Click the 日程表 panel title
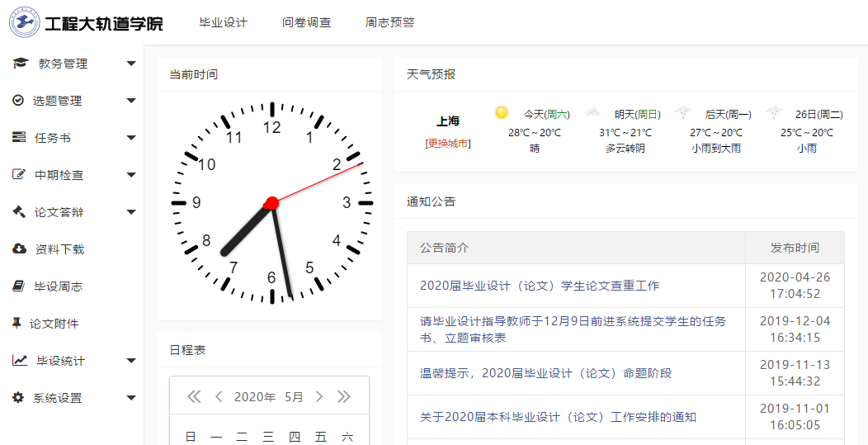Viewport: 868px width, 445px height. tap(187, 350)
